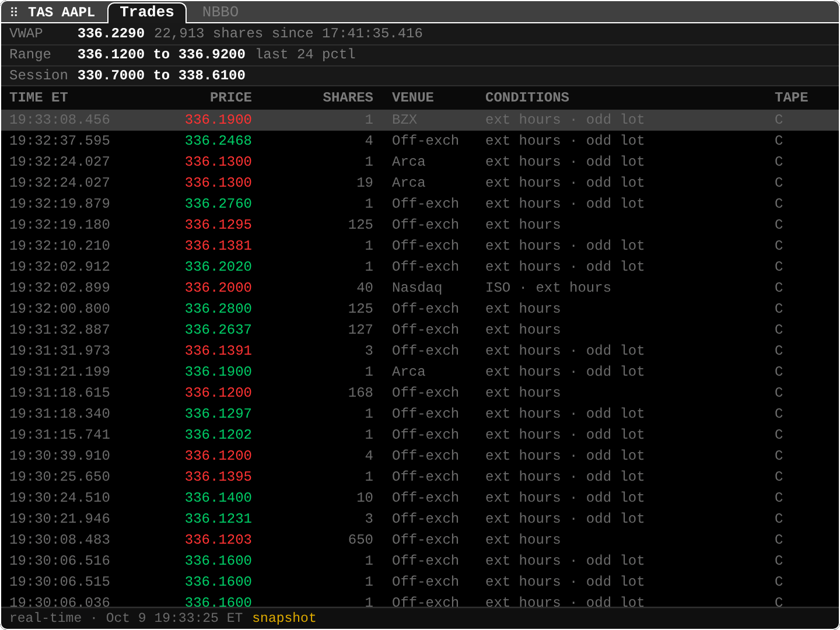This screenshot has height=630, width=840.
Task: Click the price 336.1400
Action: point(218,498)
